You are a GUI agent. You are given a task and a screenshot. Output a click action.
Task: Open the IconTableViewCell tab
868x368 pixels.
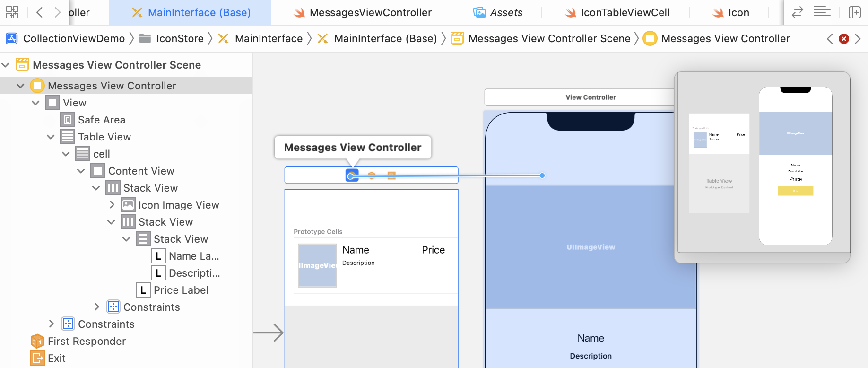click(x=617, y=12)
